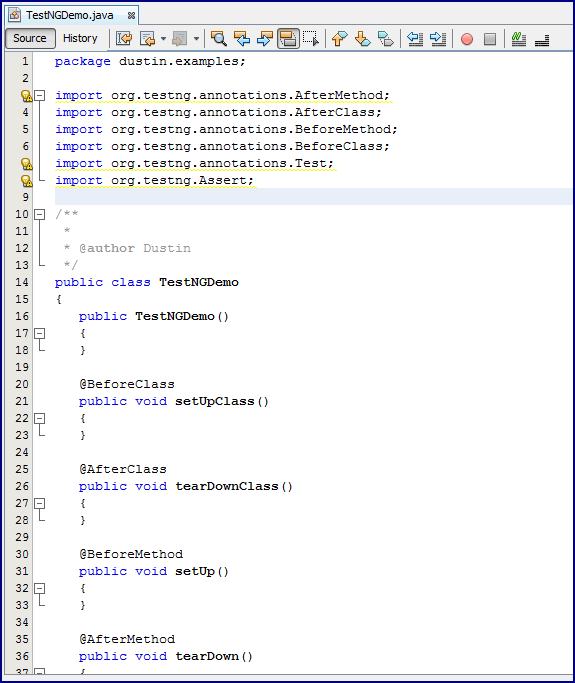Click 'tearDownClass()' method name
Viewport: 575px width, 683px height.
(234, 486)
